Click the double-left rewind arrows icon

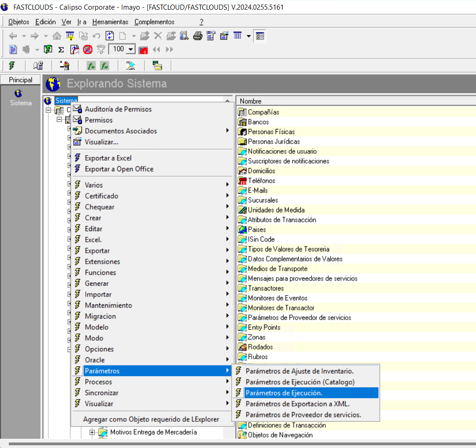(156, 49)
